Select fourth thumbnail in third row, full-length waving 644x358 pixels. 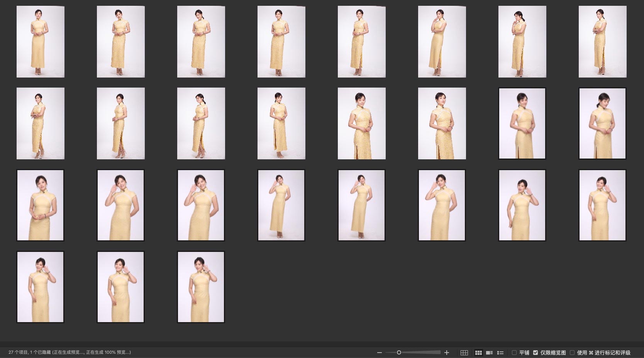click(281, 205)
